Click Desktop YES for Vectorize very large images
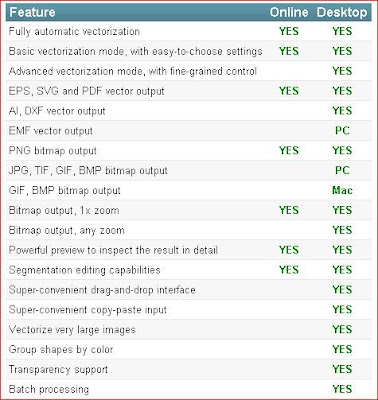 pyautogui.click(x=342, y=329)
